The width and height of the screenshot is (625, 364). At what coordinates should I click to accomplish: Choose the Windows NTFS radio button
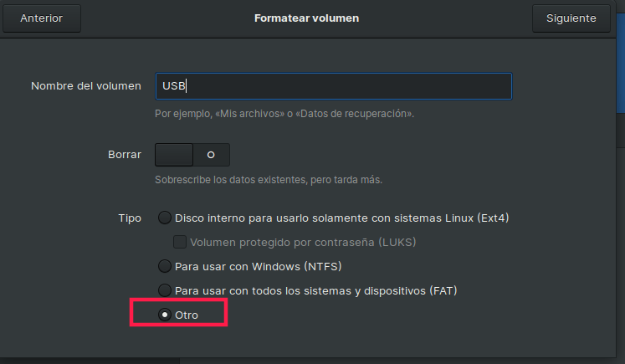click(x=165, y=266)
